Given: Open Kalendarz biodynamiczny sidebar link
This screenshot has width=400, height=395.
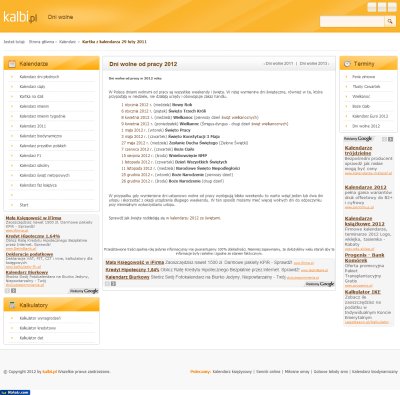Looking at the screenshot, I should 41,136.
